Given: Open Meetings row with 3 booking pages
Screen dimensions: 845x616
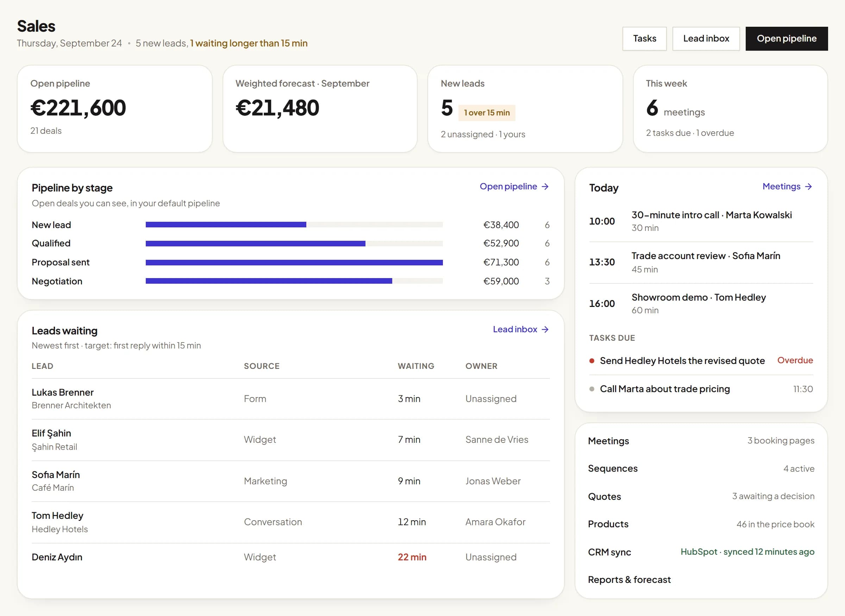Looking at the screenshot, I should tap(701, 440).
